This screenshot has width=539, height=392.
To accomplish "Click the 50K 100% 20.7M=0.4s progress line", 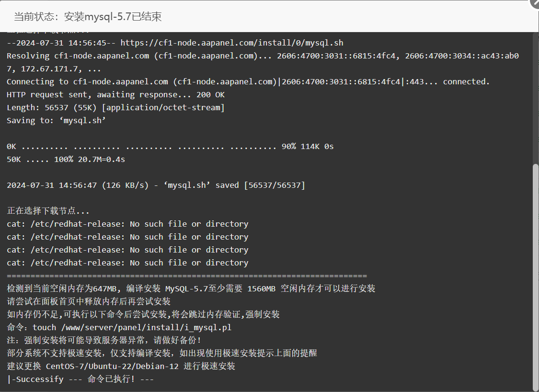I will pos(66,160).
